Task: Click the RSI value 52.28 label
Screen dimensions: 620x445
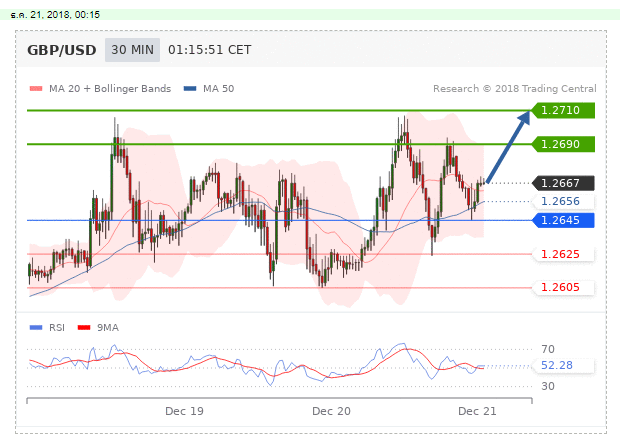Action: tap(563, 365)
